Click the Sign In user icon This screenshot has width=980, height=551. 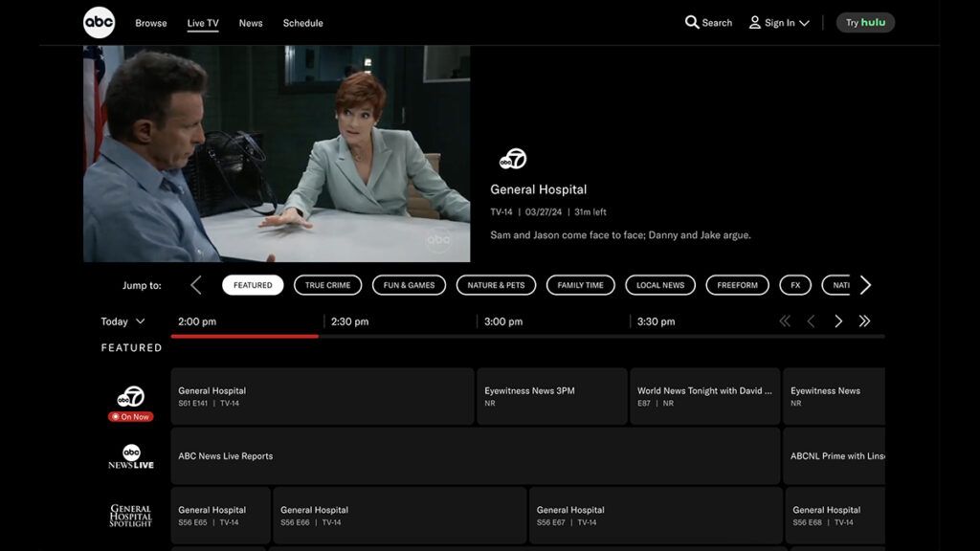click(754, 23)
